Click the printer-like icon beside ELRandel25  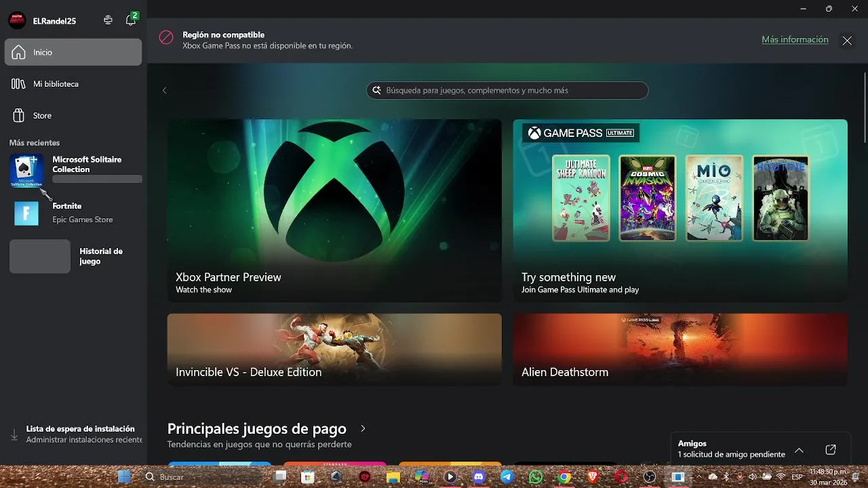coord(108,20)
